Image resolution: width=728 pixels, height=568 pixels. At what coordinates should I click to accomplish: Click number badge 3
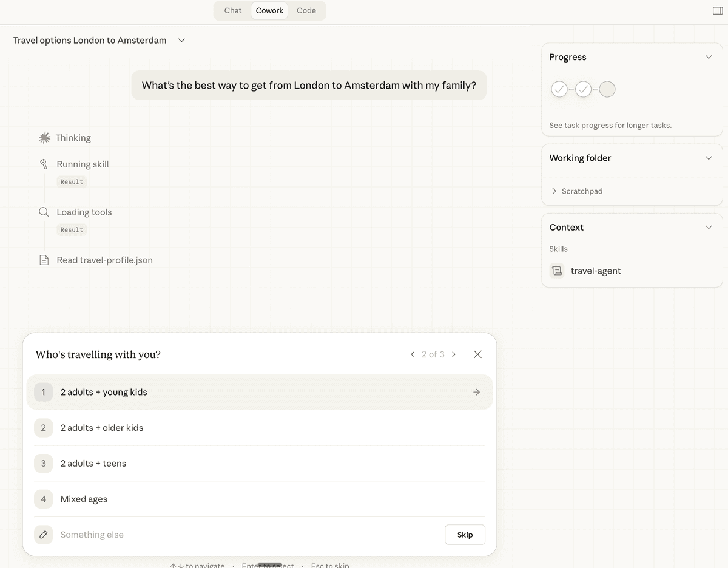click(x=43, y=464)
